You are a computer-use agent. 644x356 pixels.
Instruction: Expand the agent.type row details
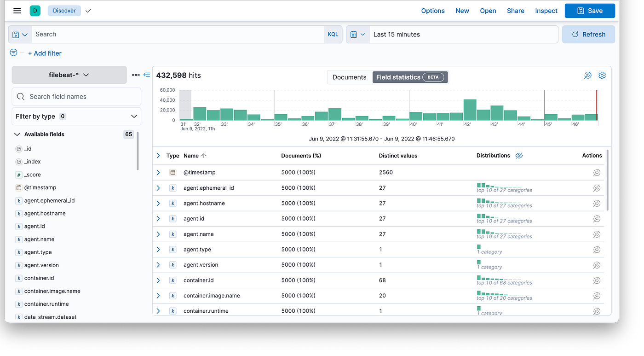point(158,250)
